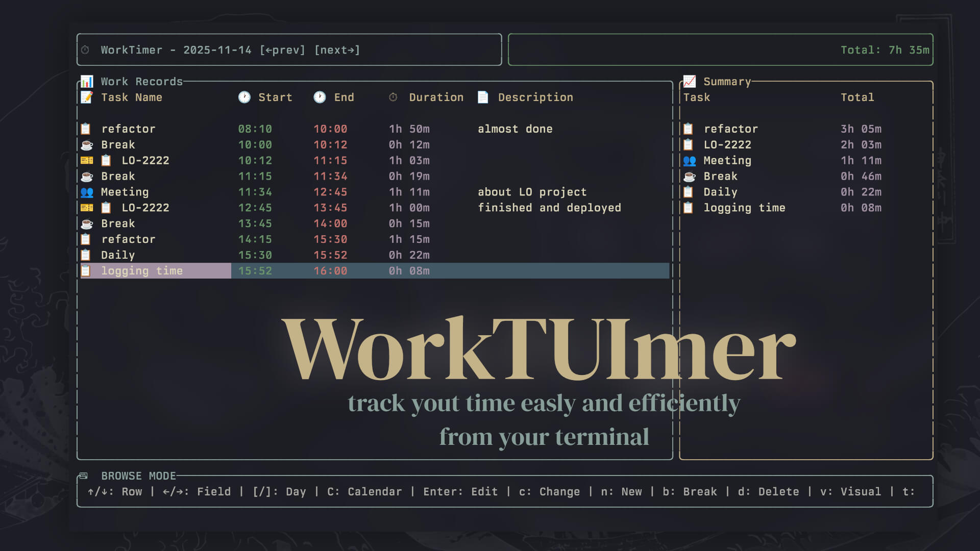Image resolution: width=980 pixels, height=551 pixels.
Task: Click the coffee cup icon on the first Break row
Action: (x=87, y=144)
